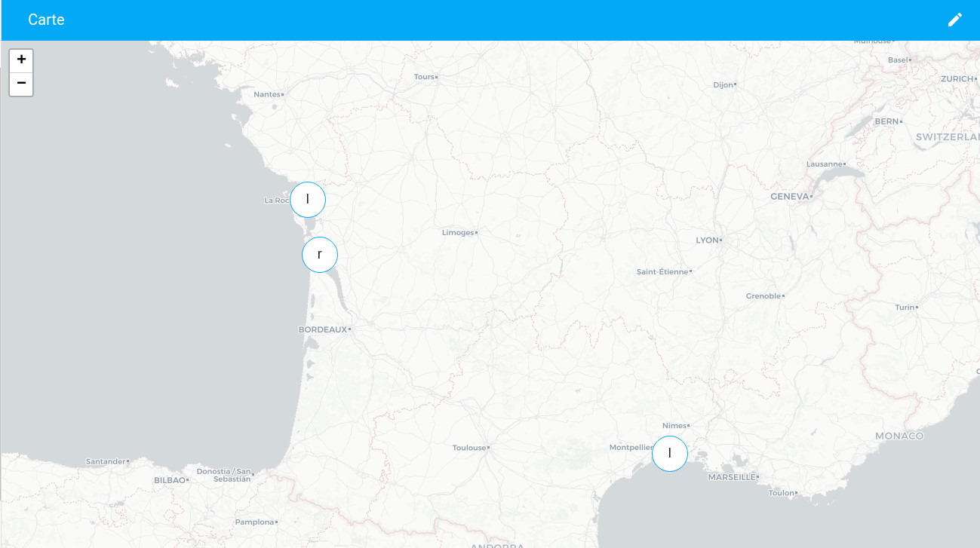Click the GENEVA city label
The image size is (980, 548).
(x=789, y=196)
